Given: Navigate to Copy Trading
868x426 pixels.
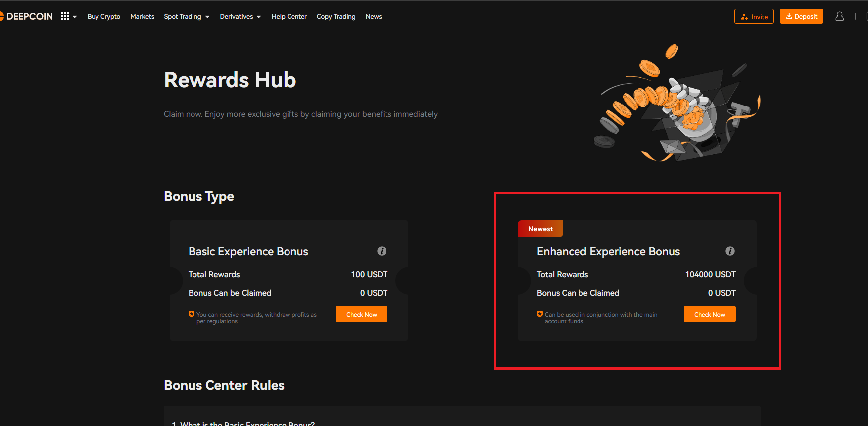Looking at the screenshot, I should click(x=336, y=17).
